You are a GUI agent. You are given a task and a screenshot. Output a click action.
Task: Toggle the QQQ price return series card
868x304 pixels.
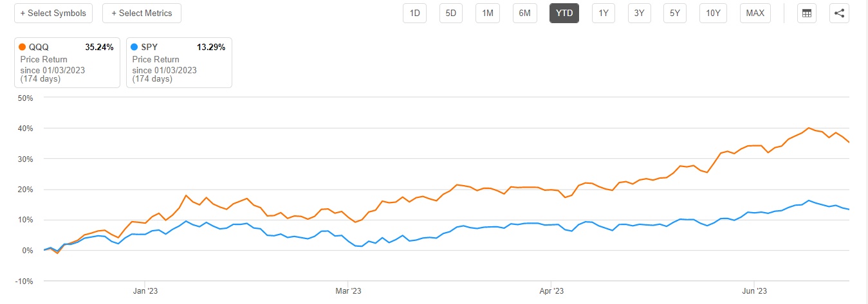click(x=67, y=62)
